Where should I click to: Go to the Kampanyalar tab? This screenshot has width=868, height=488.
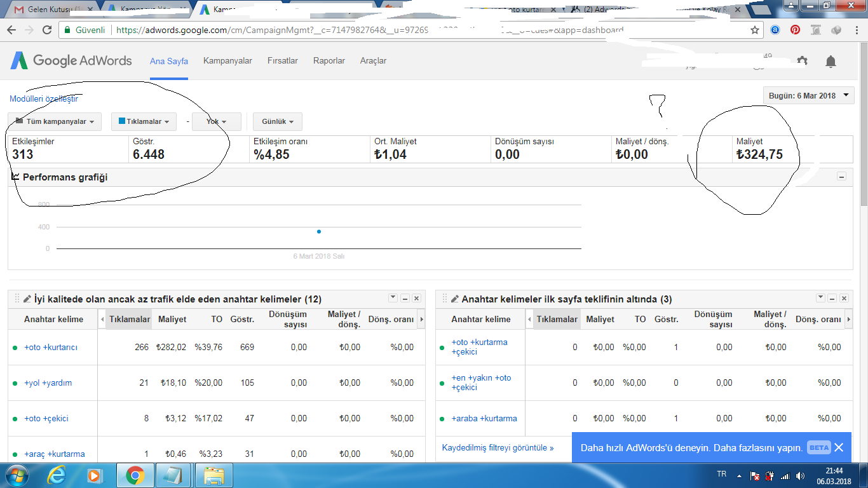227,61
